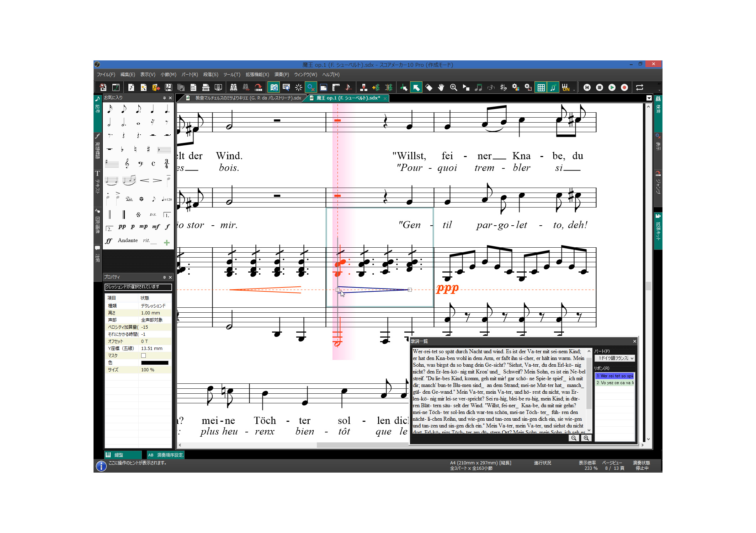Viewport: 756px width, 533px height.
Task: Select ribbon 1 'Wer rei tet' lyrics
Action: pos(615,376)
